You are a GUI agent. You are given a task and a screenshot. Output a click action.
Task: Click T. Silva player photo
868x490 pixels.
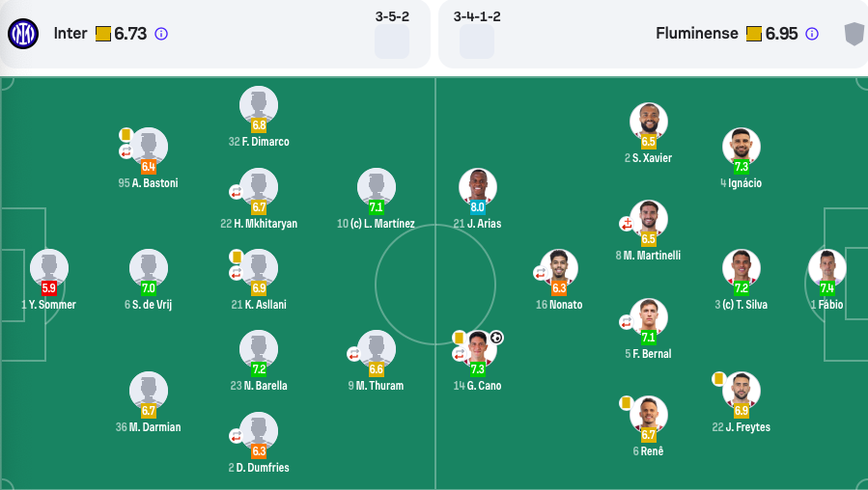pos(741,268)
